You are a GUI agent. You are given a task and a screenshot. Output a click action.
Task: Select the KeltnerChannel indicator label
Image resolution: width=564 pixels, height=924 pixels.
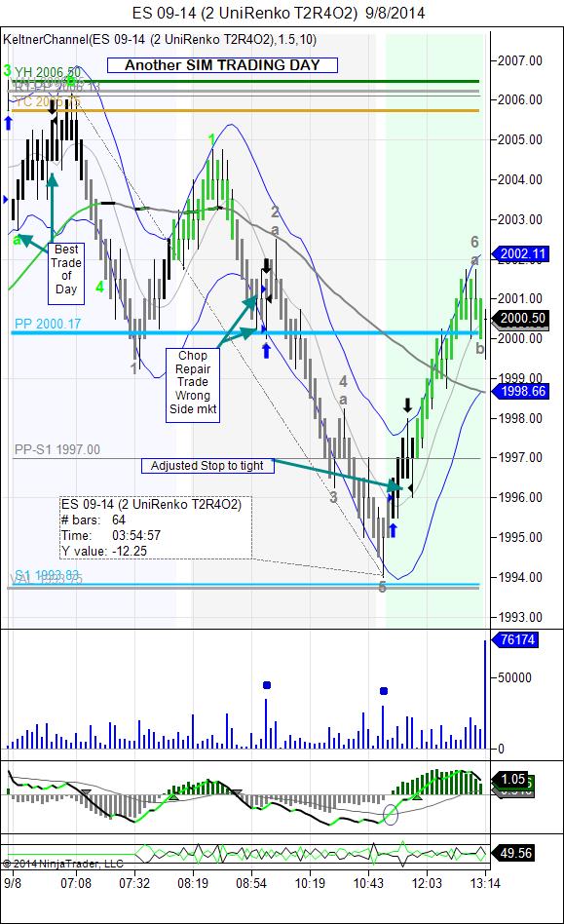click(x=160, y=40)
